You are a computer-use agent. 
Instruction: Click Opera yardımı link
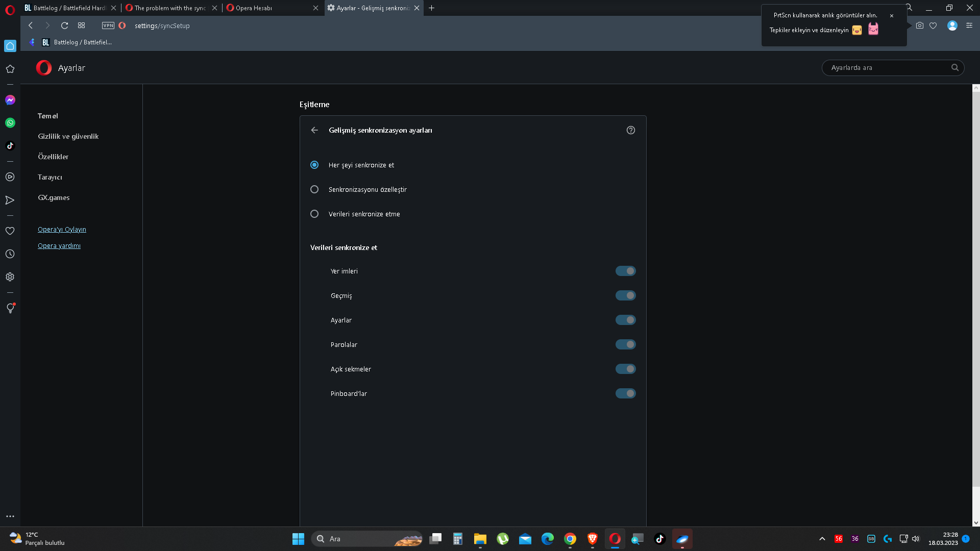point(59,245)
